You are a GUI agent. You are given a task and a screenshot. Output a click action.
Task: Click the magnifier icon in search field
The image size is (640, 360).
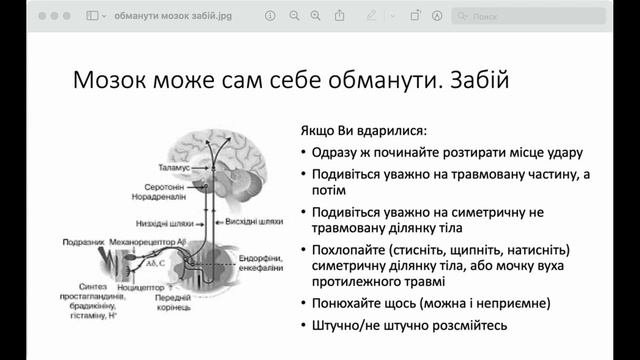[462, 16]
